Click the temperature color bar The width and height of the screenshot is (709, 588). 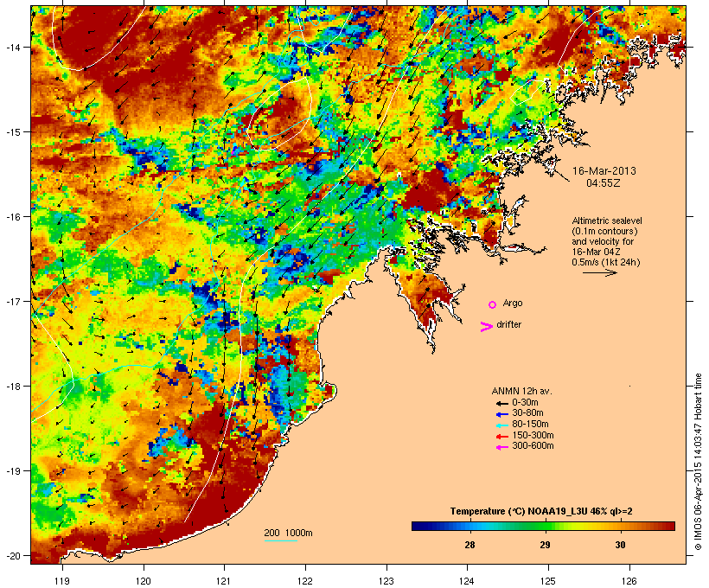pos(543,526)
